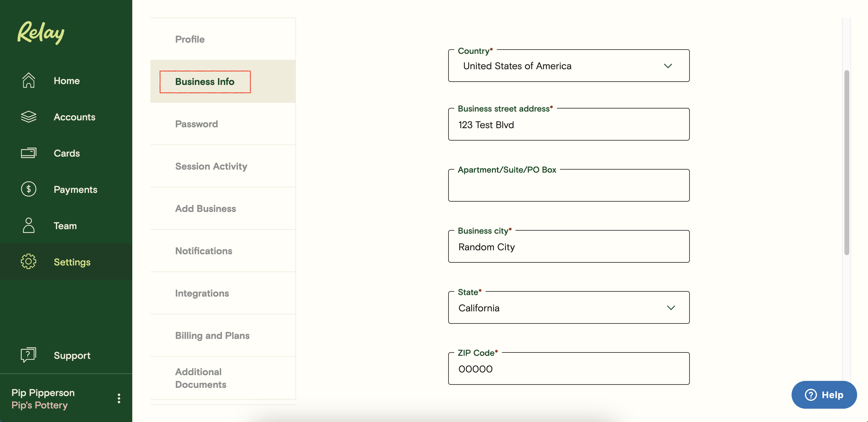The height and width of the screenshot is (422, 868).
Task: Click the Support chat icon
Action: 28,355
